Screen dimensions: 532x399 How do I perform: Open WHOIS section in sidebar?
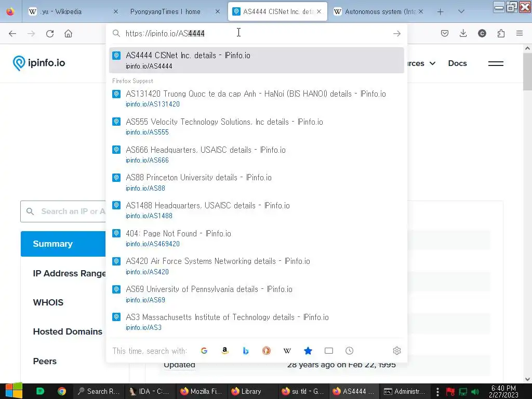[48, 302]
